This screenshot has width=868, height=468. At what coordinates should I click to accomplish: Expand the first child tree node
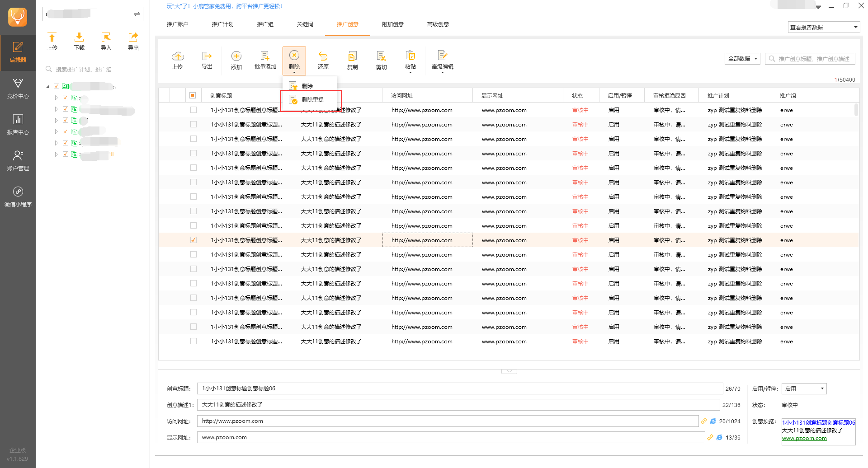[x=57, y=98]
